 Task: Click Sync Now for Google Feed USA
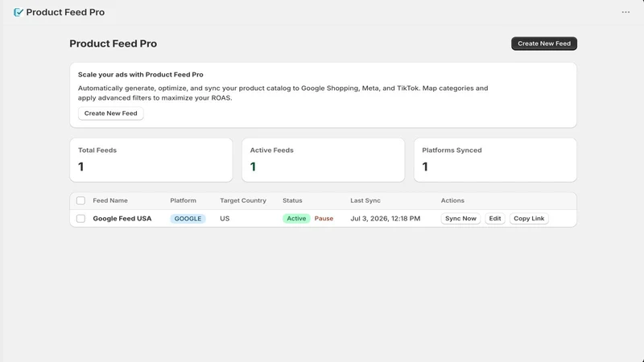click(x=460, y=219)
